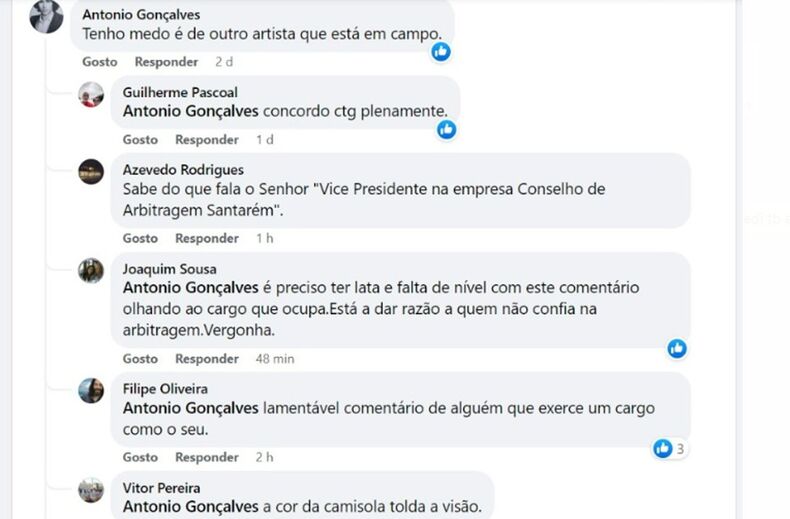Screen dimensions: 790x519
Task: Open mentioned Antonio Gonçalves in Joaquim's reply
Action: point(191,288)
